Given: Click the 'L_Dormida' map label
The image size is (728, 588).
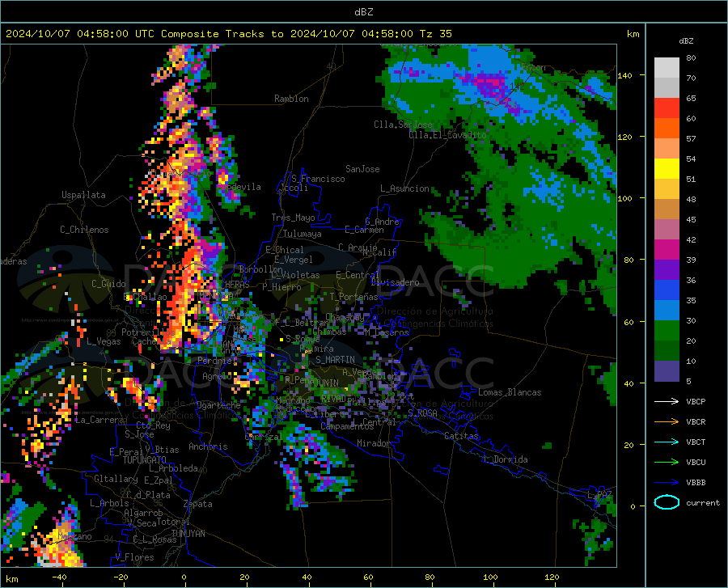Looking at the screenshot, I should (505, 459).
